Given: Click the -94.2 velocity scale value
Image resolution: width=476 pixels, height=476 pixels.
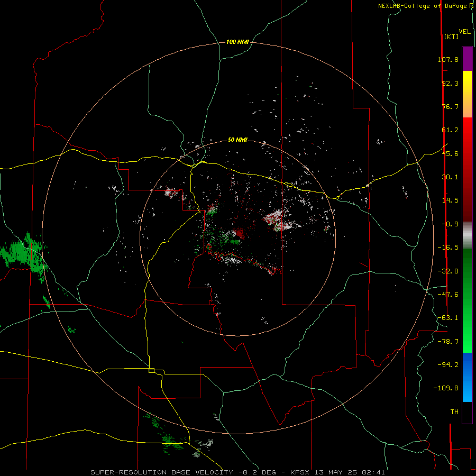Looking at the screenshot, I should [x=448, y=364].
